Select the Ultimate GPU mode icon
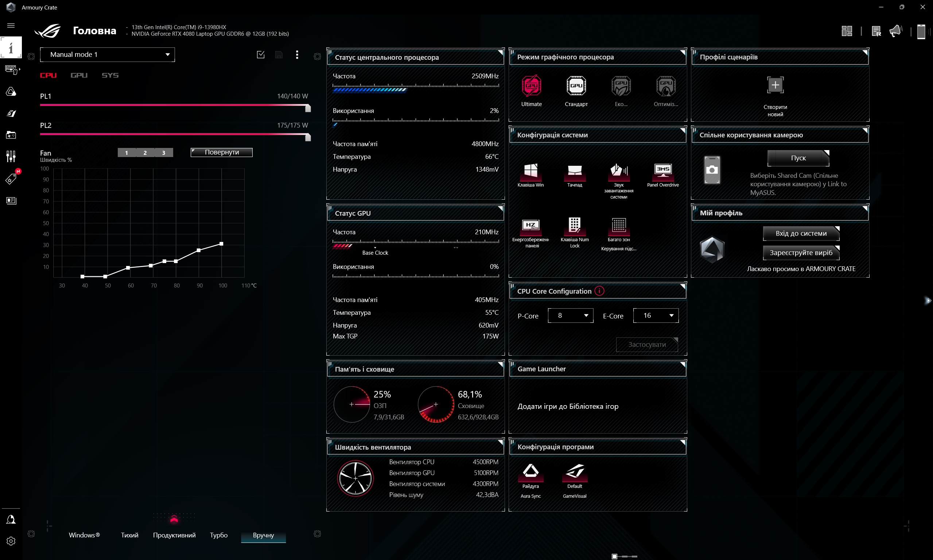The image size is (933, 560). (531, 86)
